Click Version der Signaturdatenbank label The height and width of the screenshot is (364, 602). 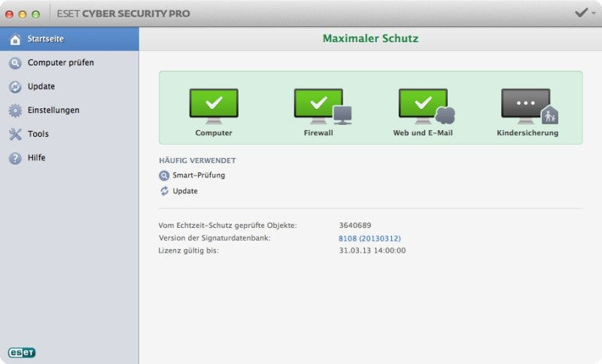214,238
